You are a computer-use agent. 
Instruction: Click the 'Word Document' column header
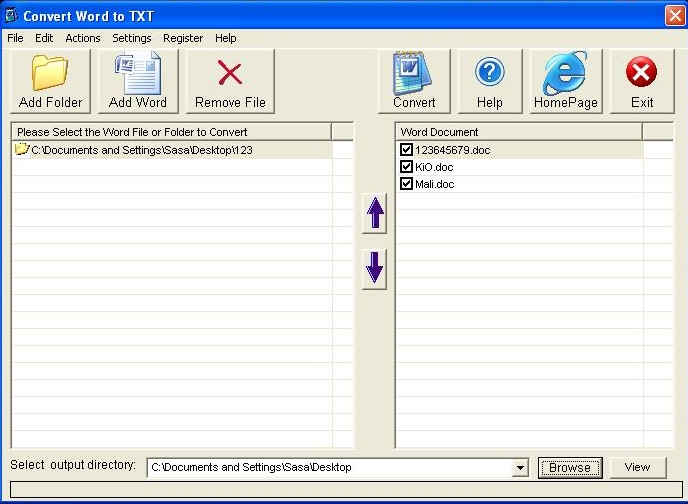point(519,132)
